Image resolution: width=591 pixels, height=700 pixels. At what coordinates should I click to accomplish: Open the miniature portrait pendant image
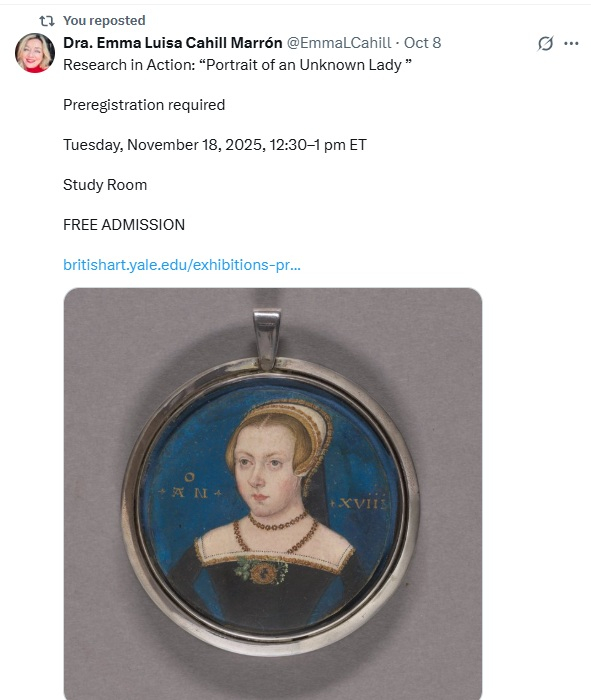(273, 494)
